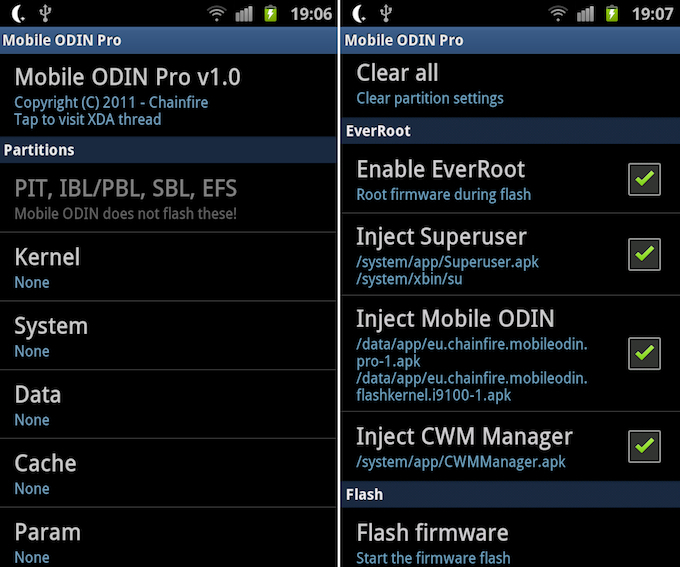
Task: Tap the moon icon in right status bar
Action: (x=360, y=14)
